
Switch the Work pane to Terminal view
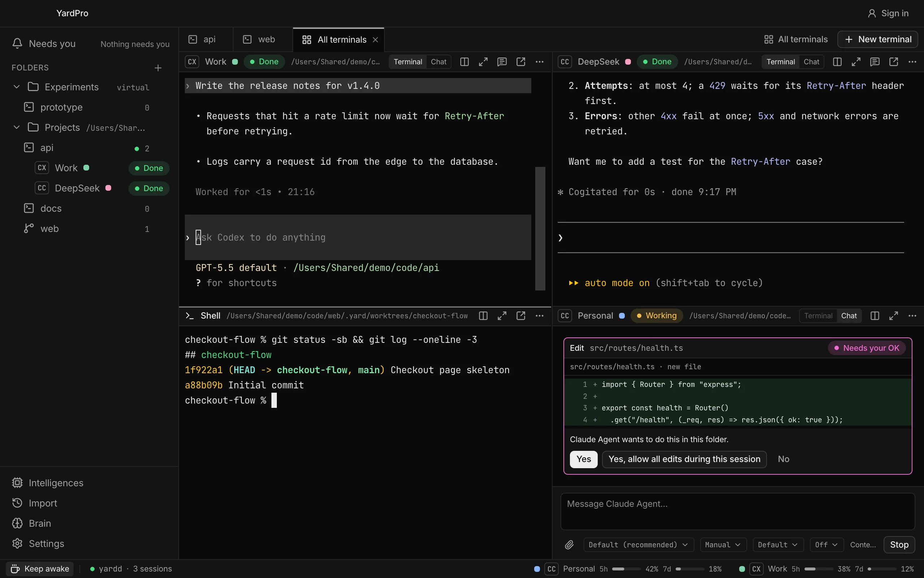[x=408, y=62]
